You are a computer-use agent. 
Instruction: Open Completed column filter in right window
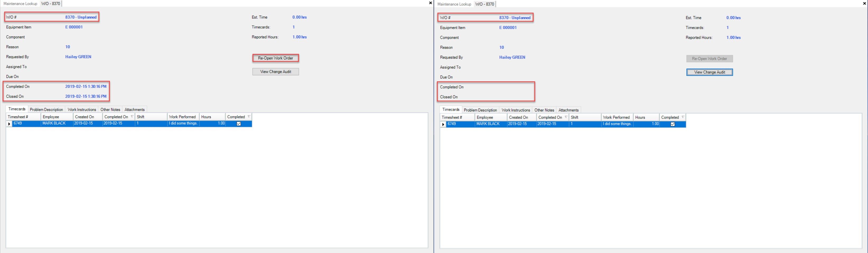pos(683,118)
